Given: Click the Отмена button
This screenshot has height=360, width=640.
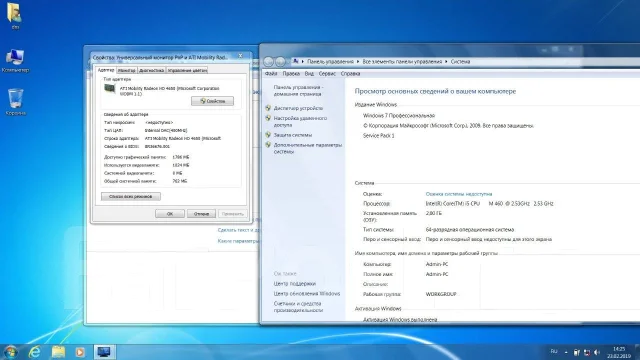Looking at the screenshot, I should 201,213.
